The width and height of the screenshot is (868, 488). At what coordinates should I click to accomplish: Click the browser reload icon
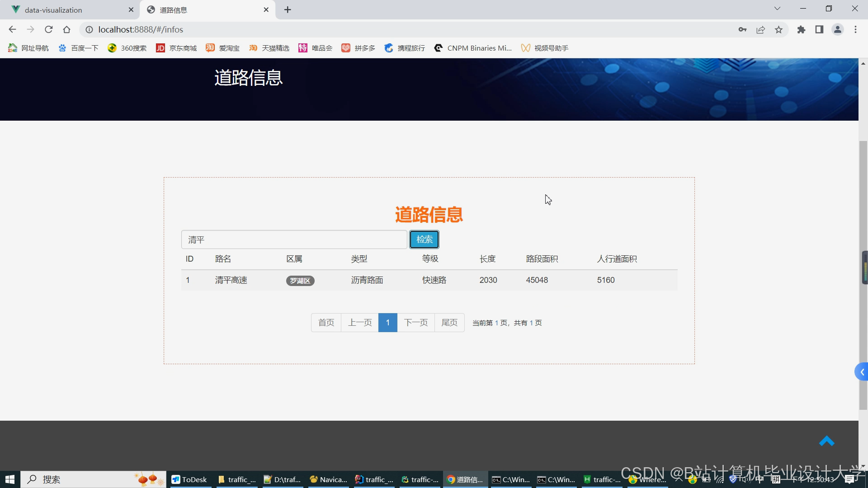[x=49, y=29]
